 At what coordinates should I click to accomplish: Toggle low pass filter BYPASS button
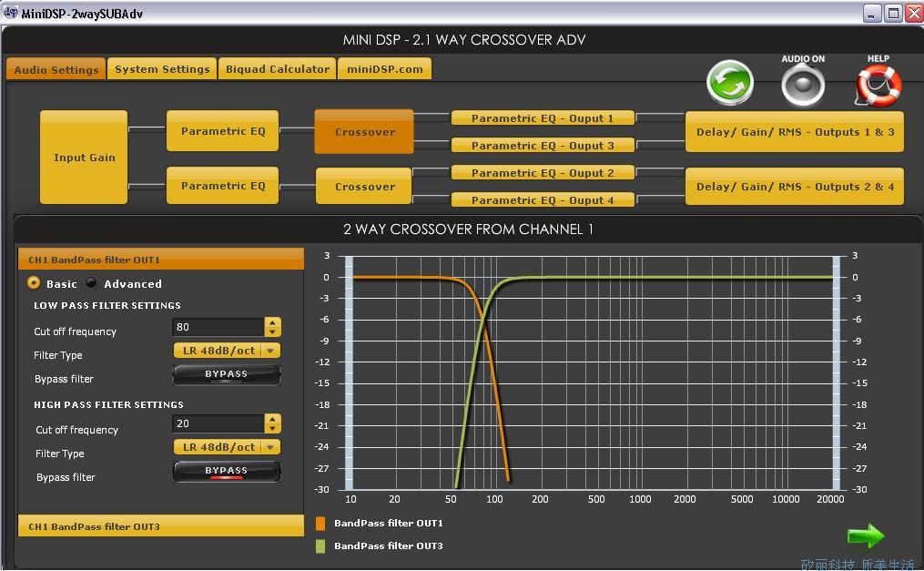pos(227,374)
